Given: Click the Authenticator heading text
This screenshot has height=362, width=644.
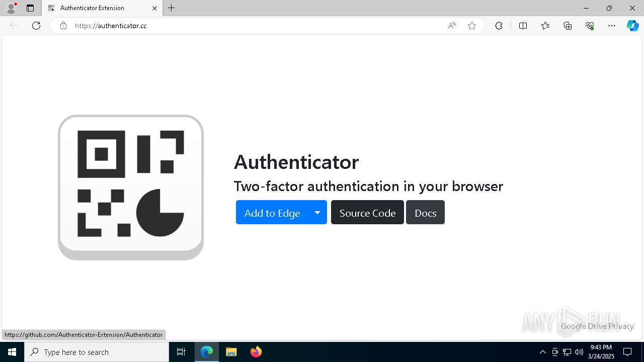Looking at the screenshot, I should pos(296,162).
